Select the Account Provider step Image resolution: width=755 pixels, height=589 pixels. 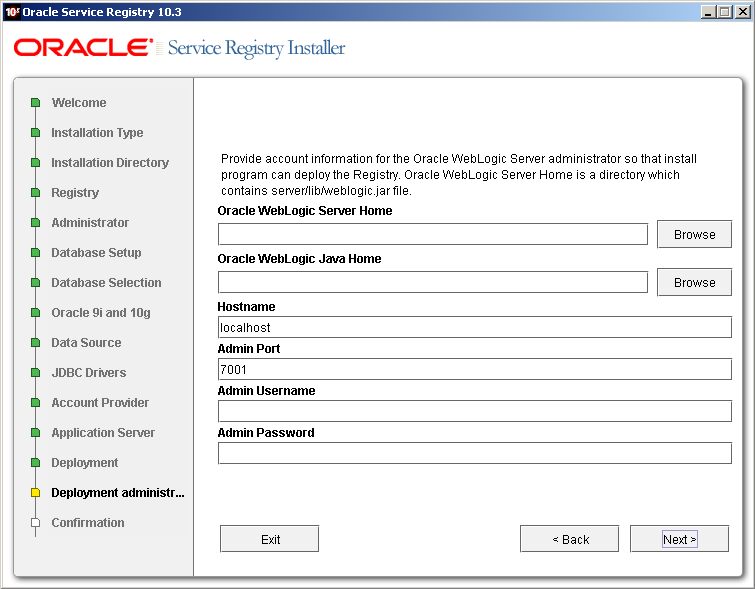click(x=100, y=403)
